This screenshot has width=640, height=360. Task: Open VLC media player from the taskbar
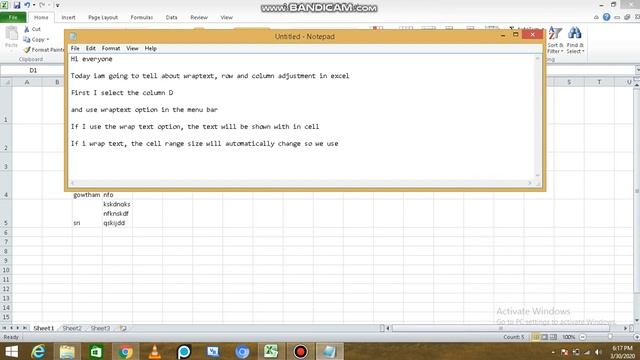155,351
